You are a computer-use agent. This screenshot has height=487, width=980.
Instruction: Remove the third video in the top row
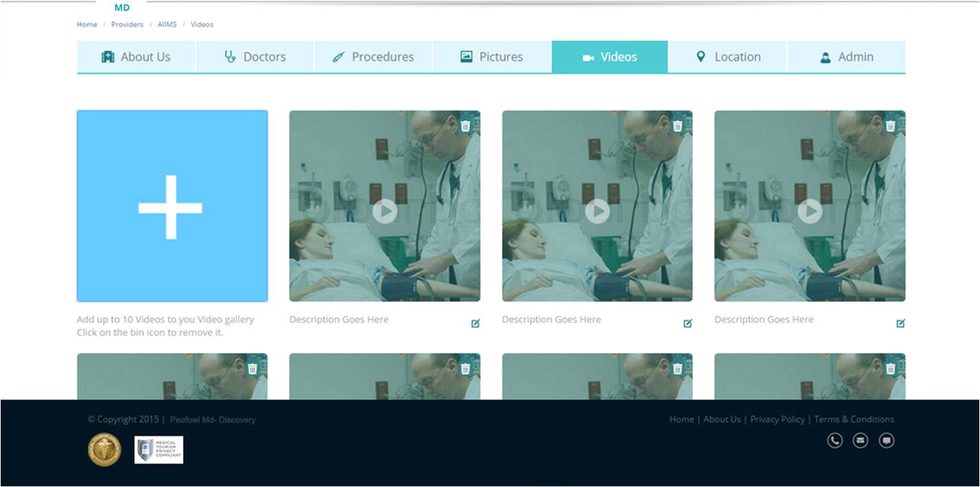pos(891,126)
